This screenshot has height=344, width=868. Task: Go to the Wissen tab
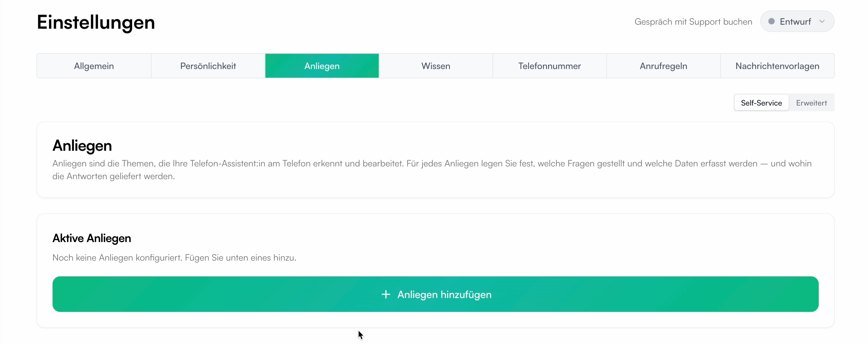436,66
